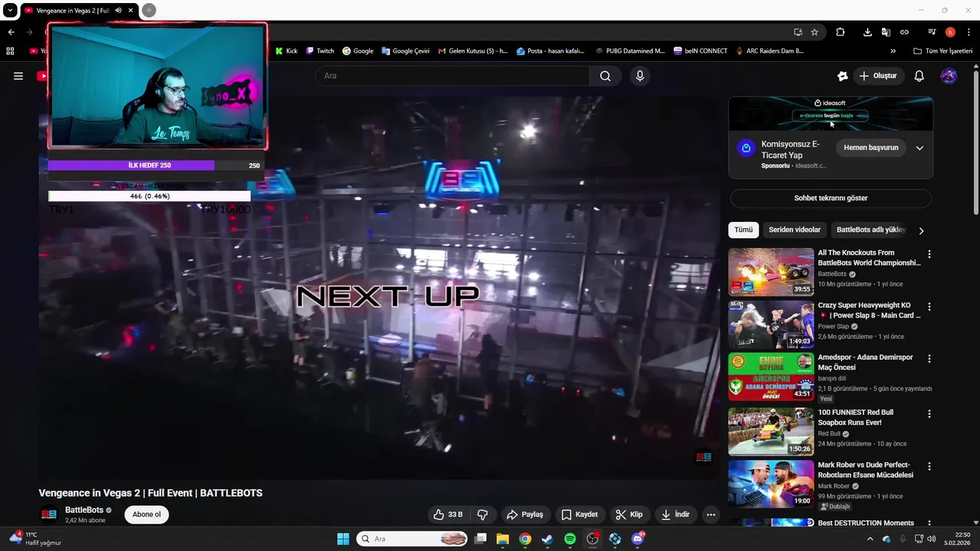
Task: Open Chrome downloads icon
Action: click(x=867, y=32)
